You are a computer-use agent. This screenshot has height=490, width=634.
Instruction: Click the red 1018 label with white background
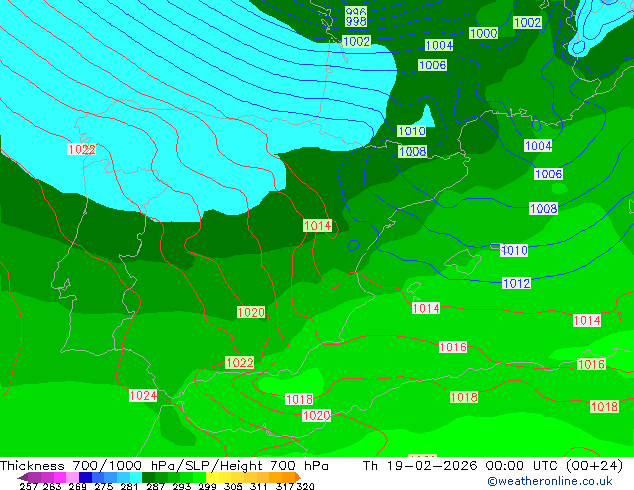tap(299, 399)
